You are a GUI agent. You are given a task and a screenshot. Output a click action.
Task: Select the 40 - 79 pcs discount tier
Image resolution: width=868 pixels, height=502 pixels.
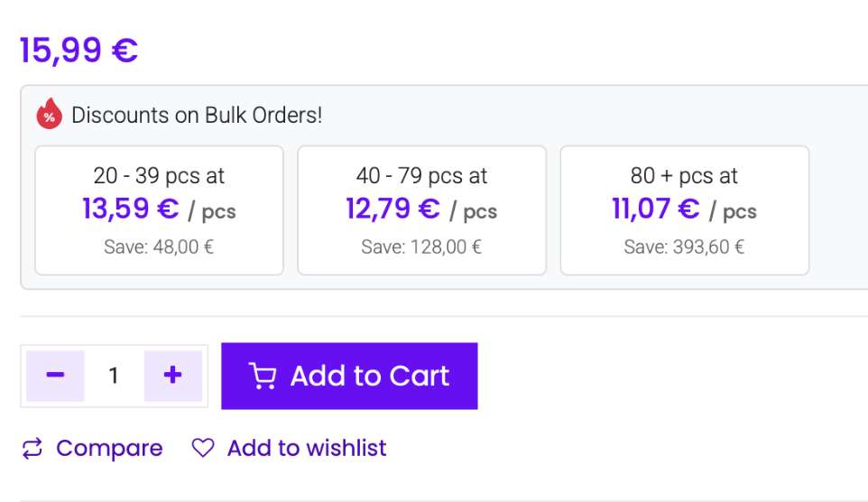pos(422,210)
